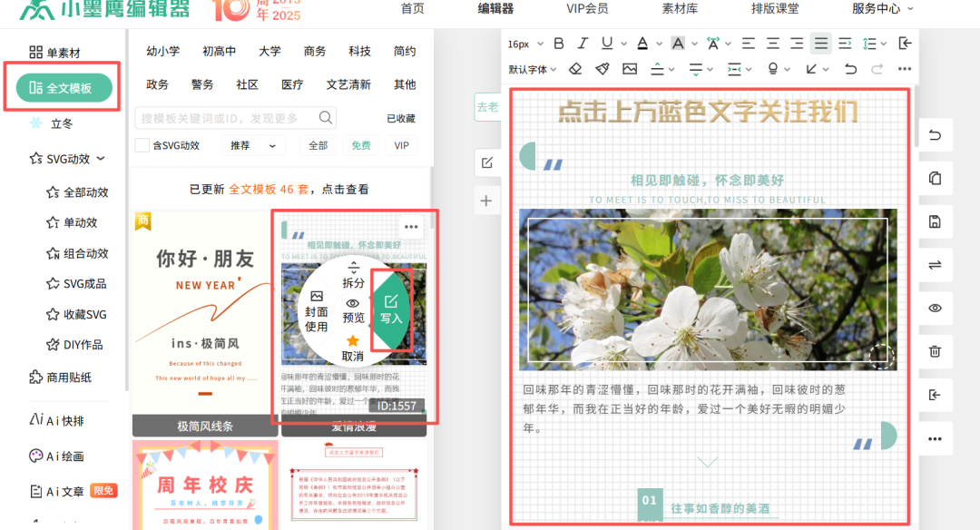This screenshot has height=530, width=980.
Task: Click the trash icon in right sidebar
Action: click(x=935, y=351)
